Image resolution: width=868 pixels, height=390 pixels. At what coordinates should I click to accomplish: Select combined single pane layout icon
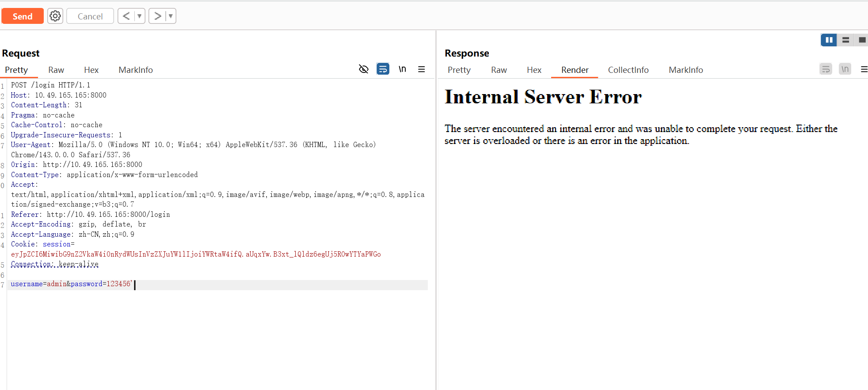861,40
